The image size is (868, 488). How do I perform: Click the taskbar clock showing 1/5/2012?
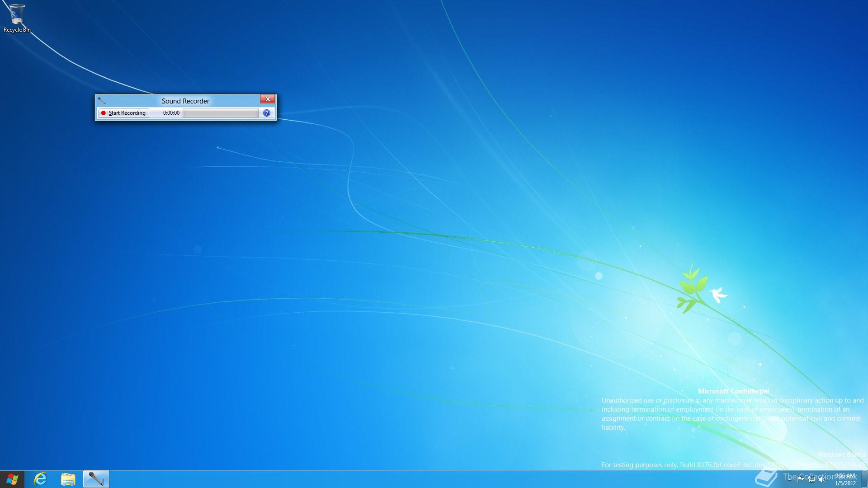[x=845, y=479]
